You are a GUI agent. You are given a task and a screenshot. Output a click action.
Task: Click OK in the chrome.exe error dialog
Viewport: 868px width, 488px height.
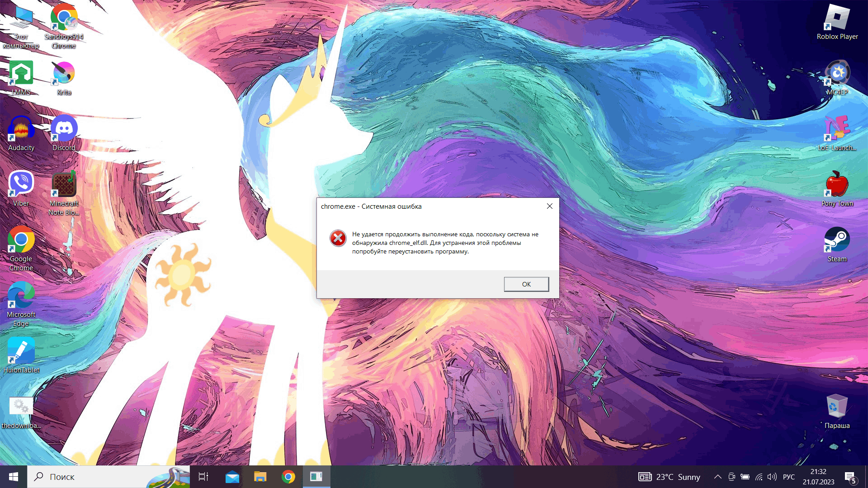pyautogui.click(x=526, y=284)
